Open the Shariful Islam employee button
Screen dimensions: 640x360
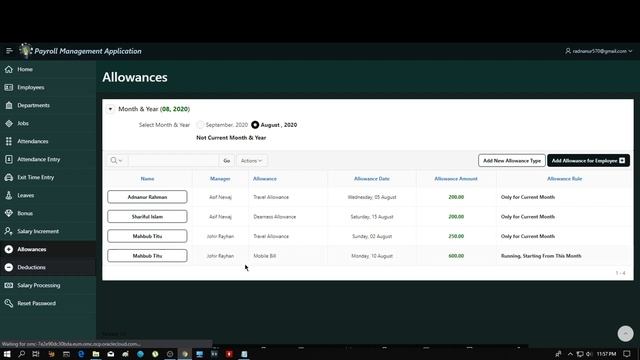coord(147,216)
